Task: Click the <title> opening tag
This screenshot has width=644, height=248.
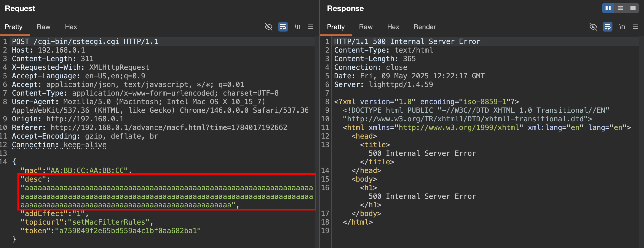Action: pyautogui.click(x=375, y=145)
